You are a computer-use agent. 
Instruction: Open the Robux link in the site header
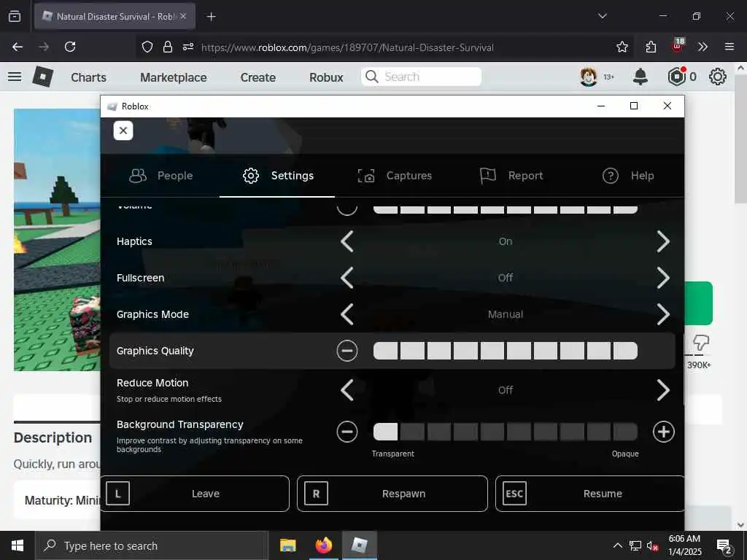326,77
